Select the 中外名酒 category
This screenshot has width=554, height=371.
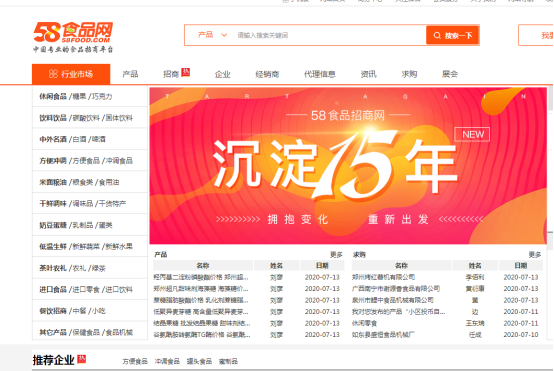[x=53, y=139]
